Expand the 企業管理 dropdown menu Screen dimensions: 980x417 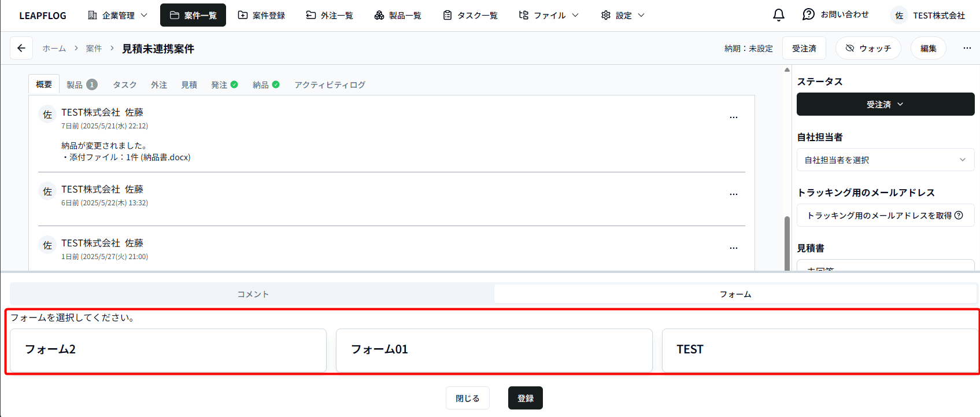coord(118,16)
